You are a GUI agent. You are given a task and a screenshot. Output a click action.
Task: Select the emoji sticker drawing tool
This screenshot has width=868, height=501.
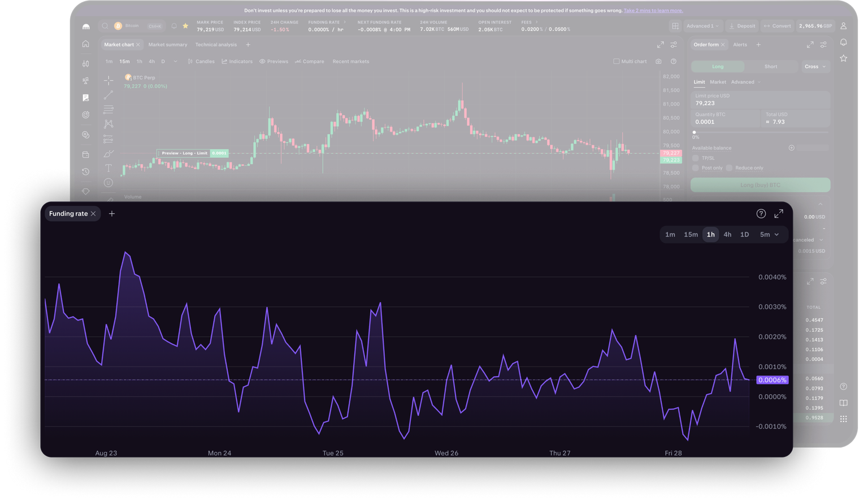click(108, 183)
